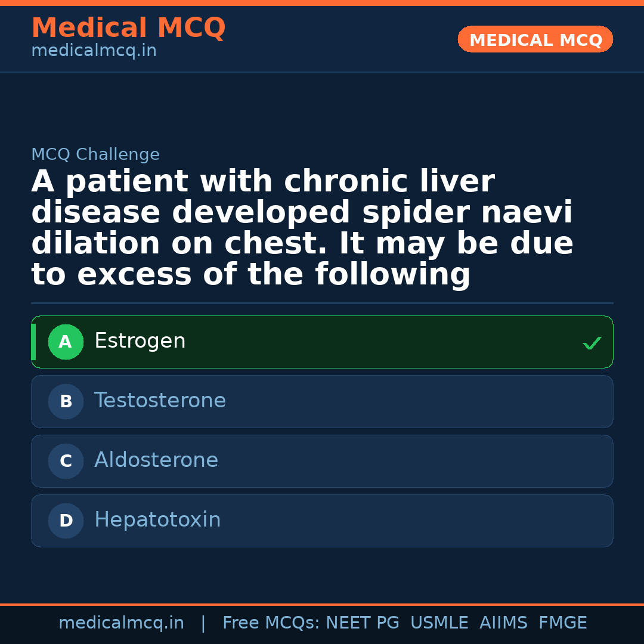The image size is (644, 644).
Task: Select the Estrogen answer text
Action: pyautogui.click(x=140, y=341)
